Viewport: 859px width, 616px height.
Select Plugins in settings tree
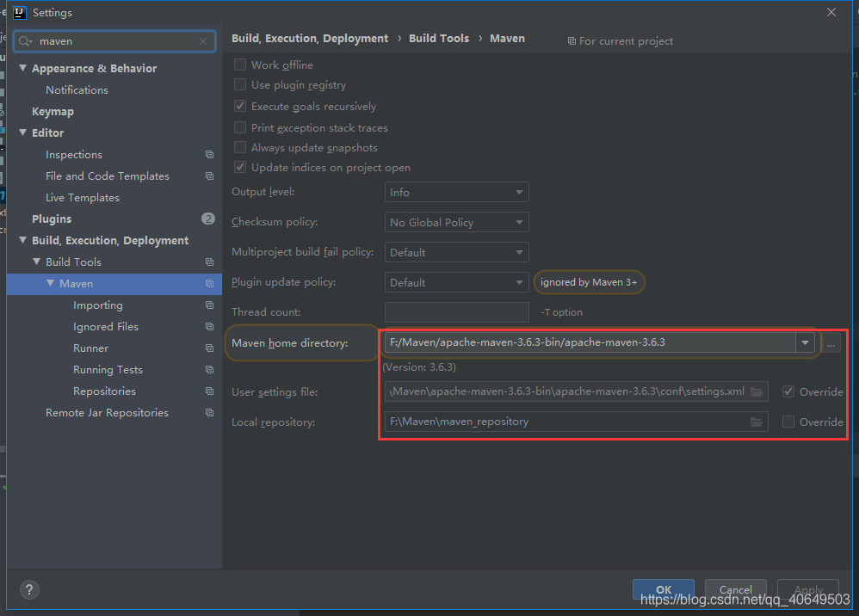click(52, 219)
